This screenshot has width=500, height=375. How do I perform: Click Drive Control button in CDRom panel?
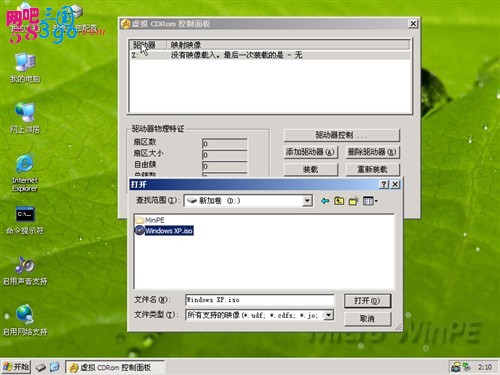[x=341, y=135]
